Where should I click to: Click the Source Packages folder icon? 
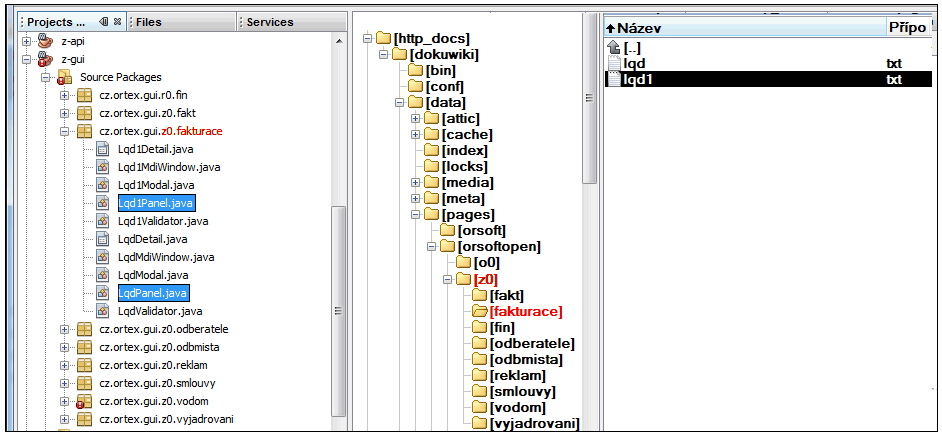(x=64, y=77)
